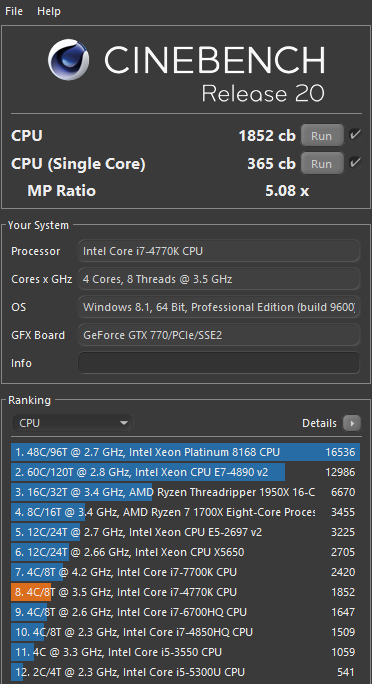Run the CPU multi-core benchmark
This screenshot has width=372, height=684.
coord(322,136)
